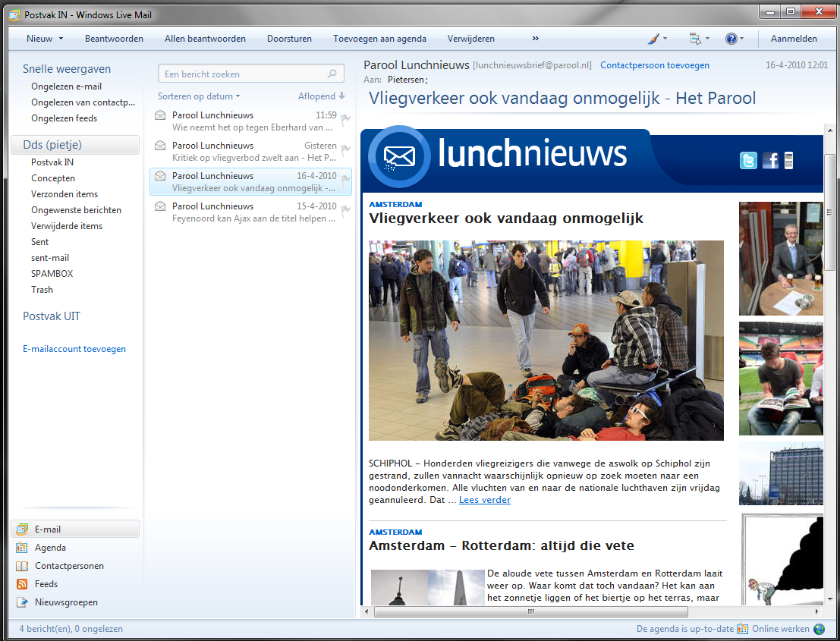
Task: Click the blue Help question mark icon
Action: pos(731,39)
